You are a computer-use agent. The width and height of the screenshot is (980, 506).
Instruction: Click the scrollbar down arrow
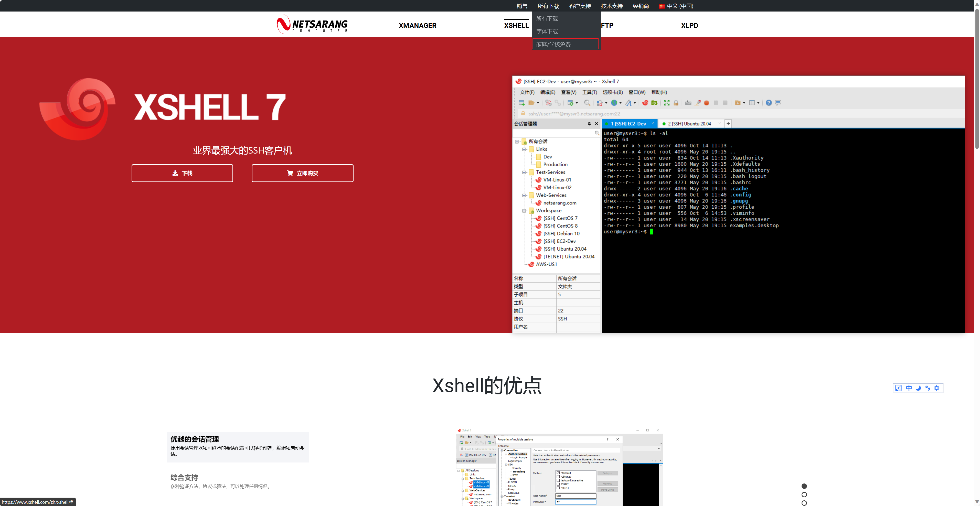pyautogui.click(x=977, y=502)
